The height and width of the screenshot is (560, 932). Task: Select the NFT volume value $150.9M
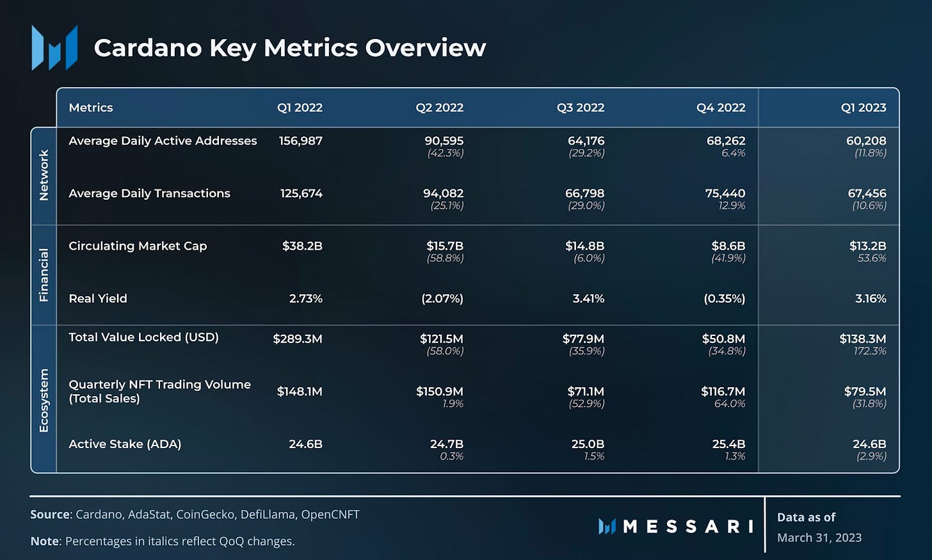[440, 392]
